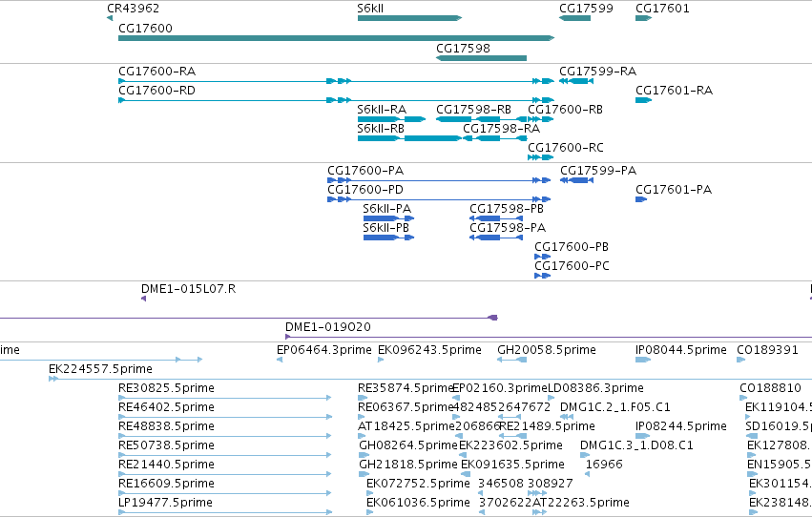Click the RE16609.5prime EST label
812x517 pixels.
click(x=166, y=484)
